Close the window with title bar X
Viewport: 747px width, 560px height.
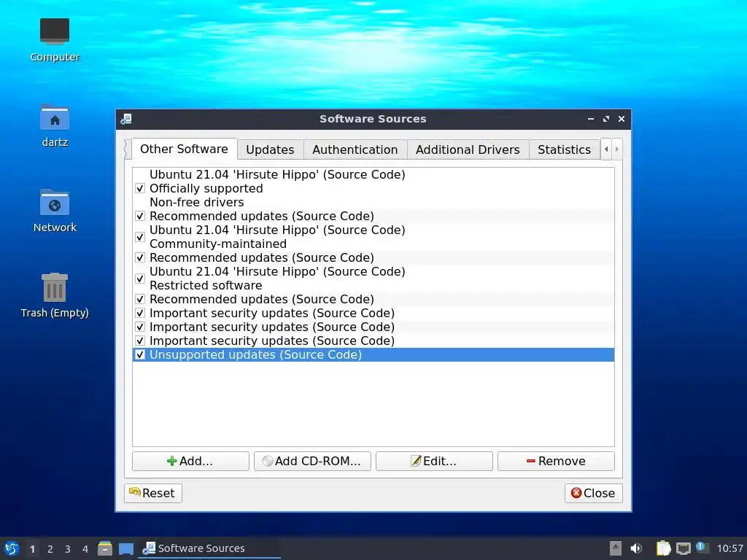pyautogui.click(x=622, y=119)
